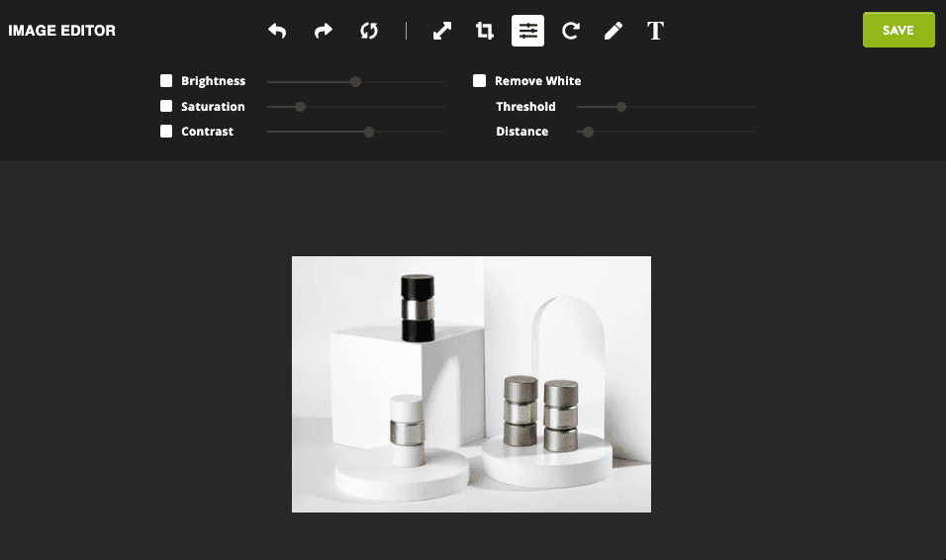Toggle the adjustments sliders tool
Screen dimensions: 946x560
pyautogui.click(x=527, y=31)
